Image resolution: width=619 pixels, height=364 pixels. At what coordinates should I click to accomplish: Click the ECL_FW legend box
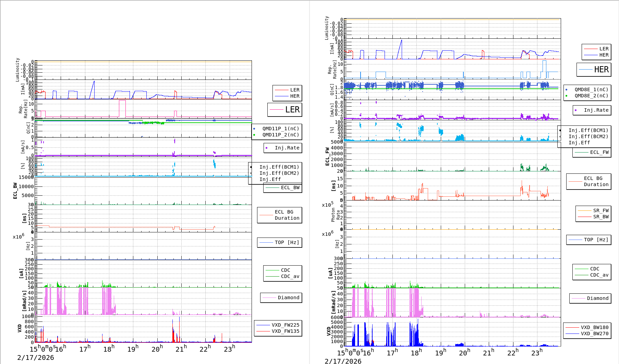point(592,152)
